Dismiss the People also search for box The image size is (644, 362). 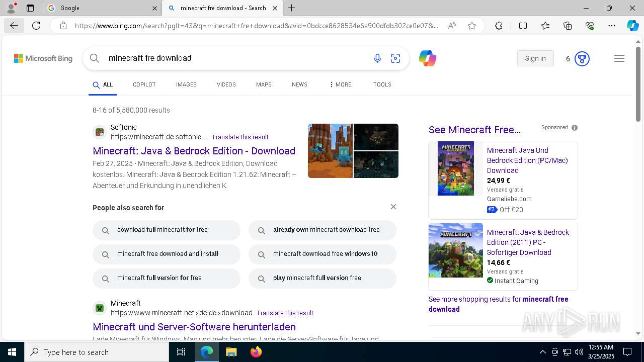coord(393,207)
